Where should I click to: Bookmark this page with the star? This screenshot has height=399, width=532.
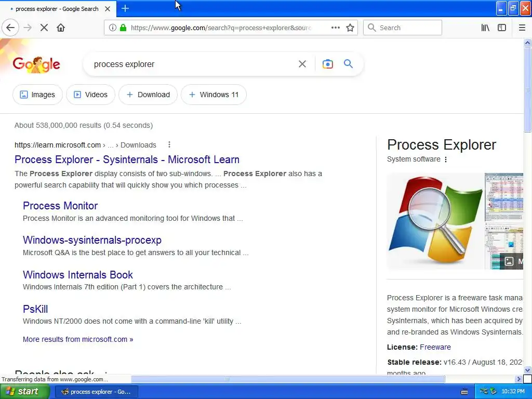pos(350,28)
